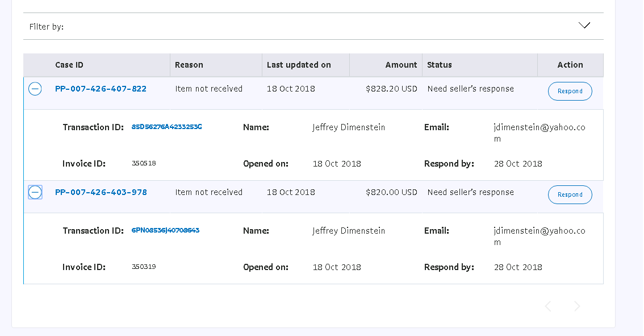Expand the Filter by dropdown chevron
The height and width of the screenshot is (336, 644).
(x=584, y=26)
